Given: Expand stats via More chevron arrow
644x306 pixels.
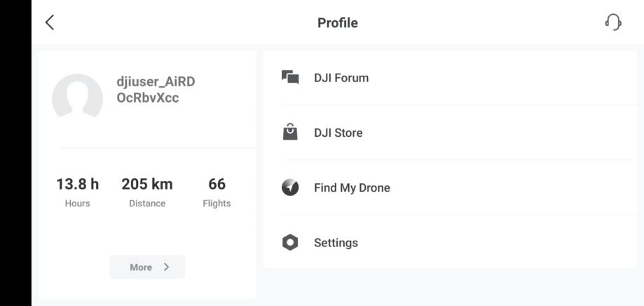Looking at the screenshot, I should click(x=166, y=267).
